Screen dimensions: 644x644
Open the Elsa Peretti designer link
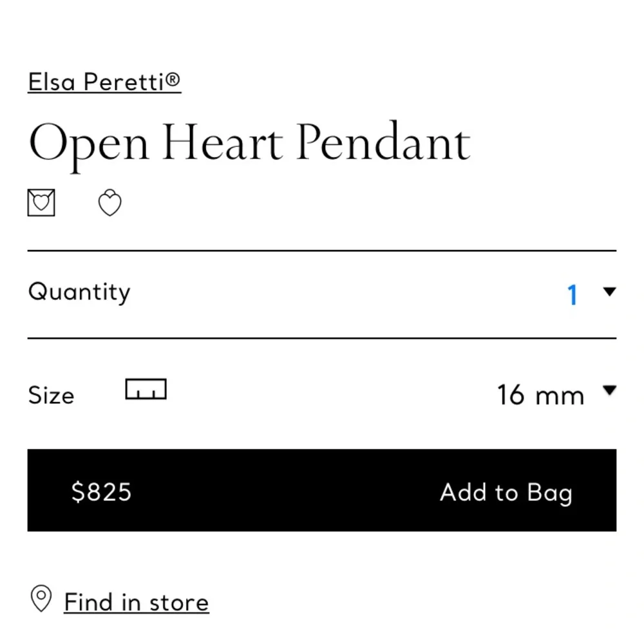[x=104, y=82]
